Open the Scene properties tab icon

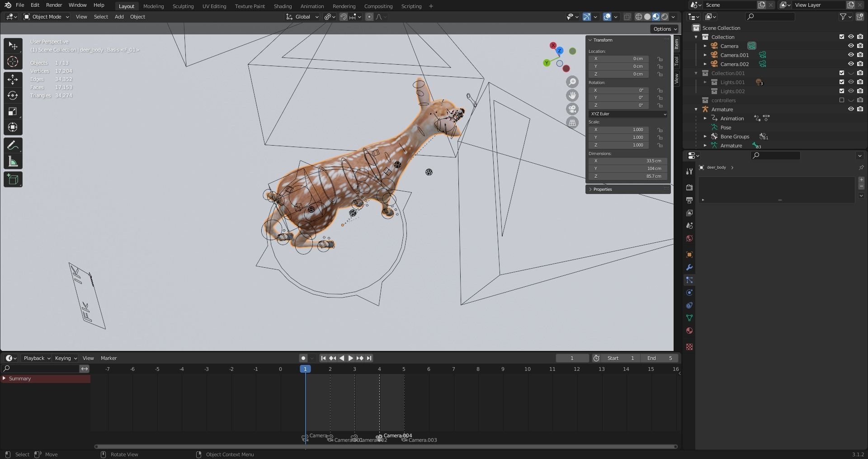pos(689,225)
